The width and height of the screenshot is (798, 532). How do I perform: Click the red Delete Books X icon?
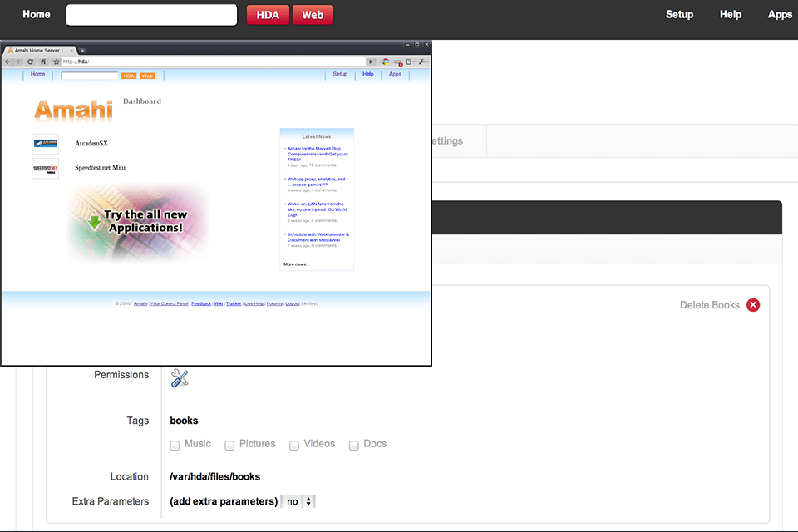point(753,305)
